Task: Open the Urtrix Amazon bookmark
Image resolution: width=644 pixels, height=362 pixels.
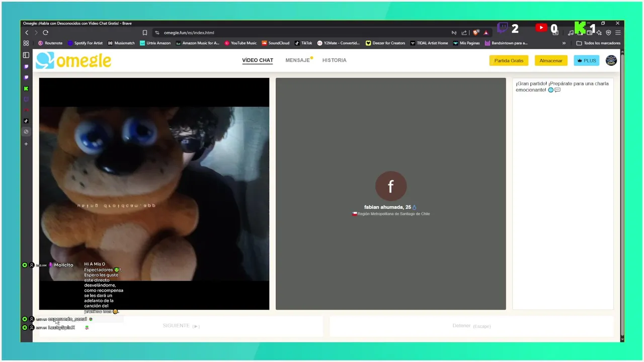Action: pos(155,43)
